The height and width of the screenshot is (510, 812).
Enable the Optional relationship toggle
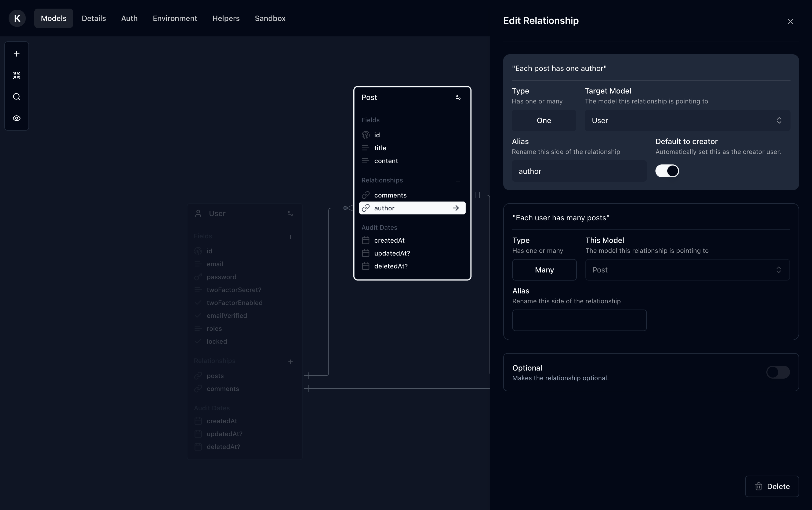(x=778, y=372)
